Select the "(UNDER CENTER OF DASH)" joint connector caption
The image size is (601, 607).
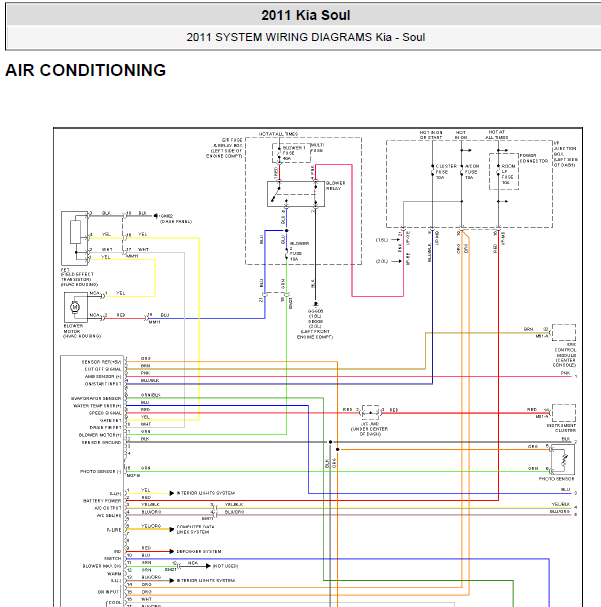pos(369,431)
